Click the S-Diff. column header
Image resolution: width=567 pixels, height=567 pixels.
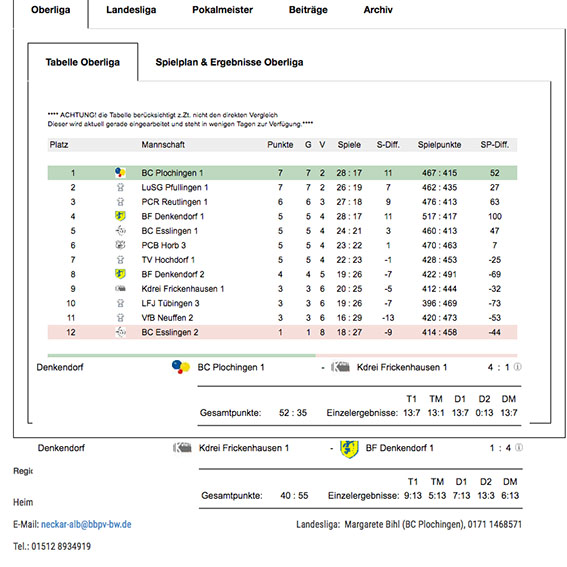click(x=388, y=145)
